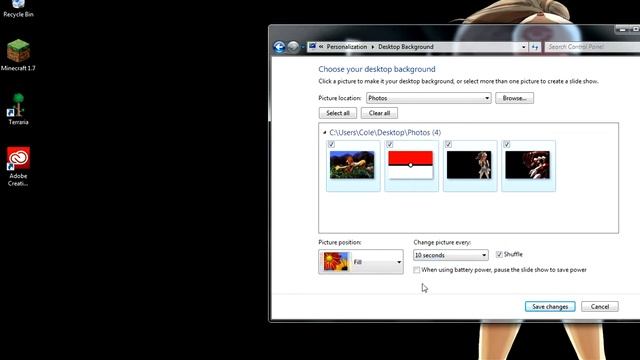Uncheck the first photo's checkbox

[x=331, y=144]
